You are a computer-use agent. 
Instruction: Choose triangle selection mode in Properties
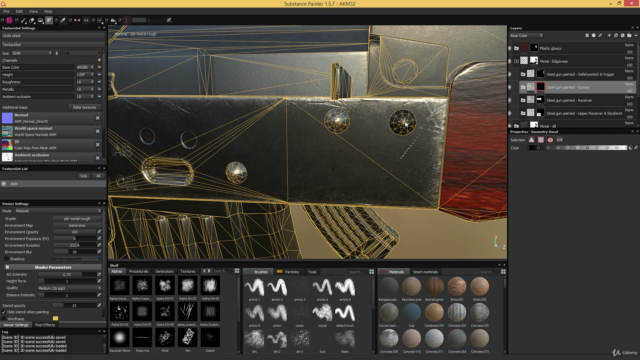pos(531,140)
